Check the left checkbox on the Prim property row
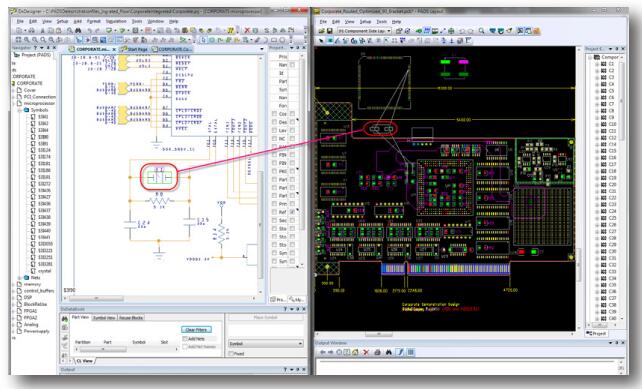The width and height of the screenshot is (642, 389). pyautogui.click(x=274, y=204)
